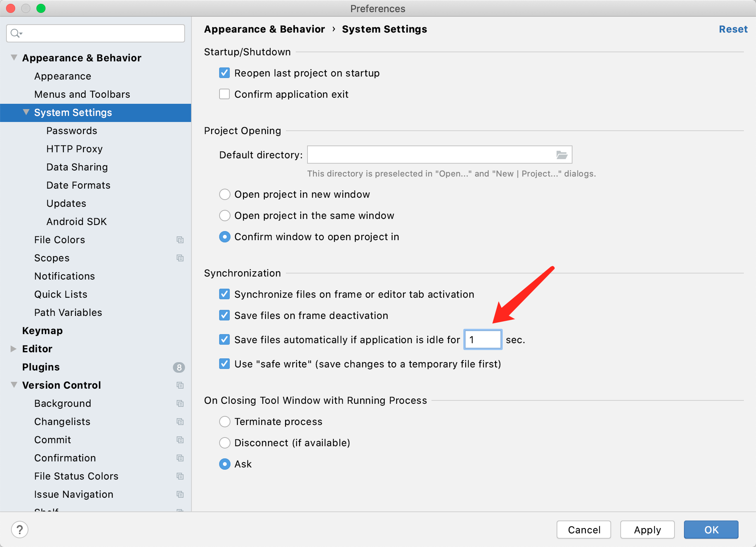Click the project-level icon beside Version Control

(x=180, y=385)
